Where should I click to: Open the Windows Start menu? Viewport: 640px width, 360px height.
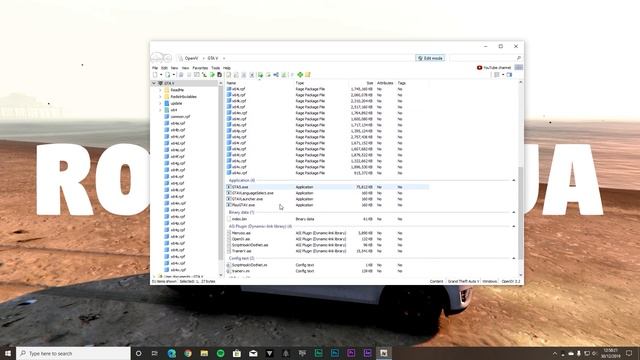pyautogui.click(x=8, y=353)
